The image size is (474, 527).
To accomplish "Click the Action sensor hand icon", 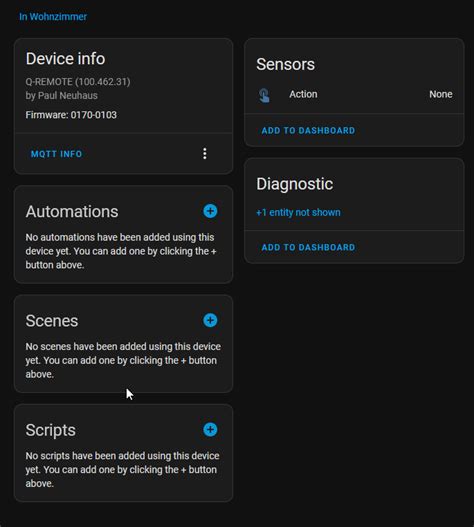I will (x=264, y=95).
